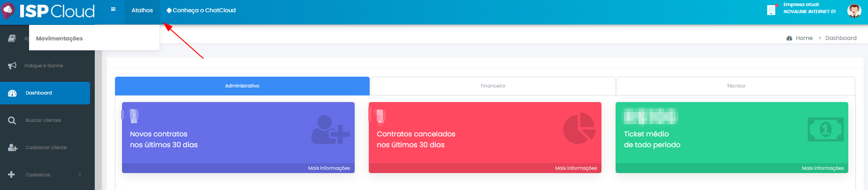Switch to the Técnico tab
This screenshot has height=190, width=868.
(736, 86)
